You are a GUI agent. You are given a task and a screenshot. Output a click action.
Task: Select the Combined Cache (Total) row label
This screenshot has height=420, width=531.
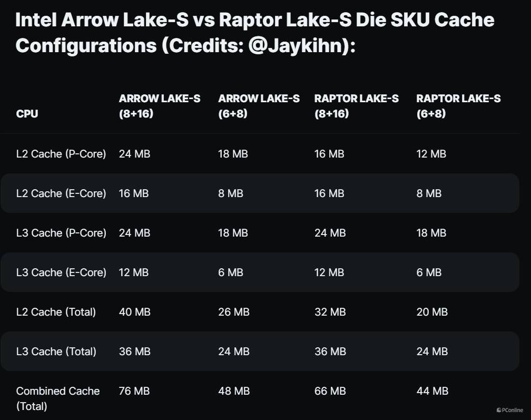click(57, 398)
